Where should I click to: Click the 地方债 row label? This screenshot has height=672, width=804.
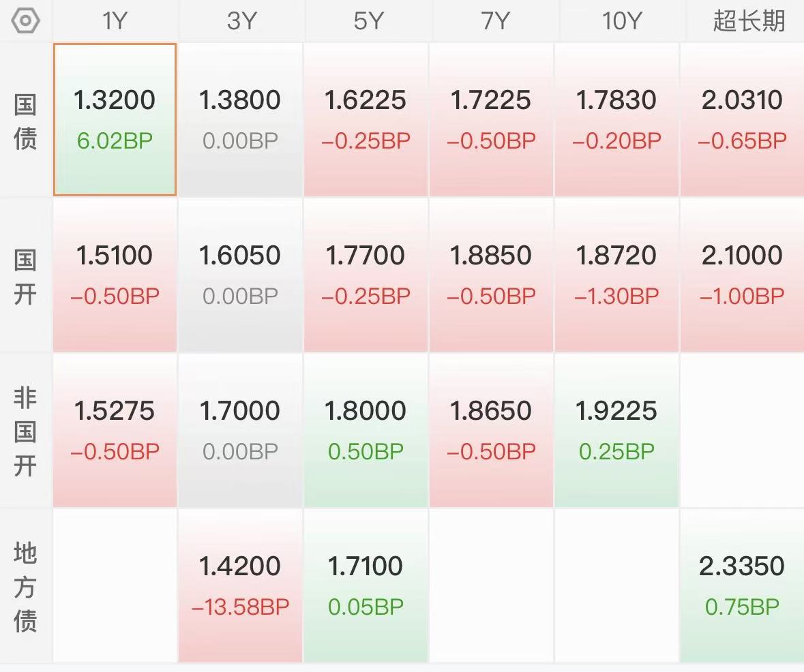click(25, 587)
